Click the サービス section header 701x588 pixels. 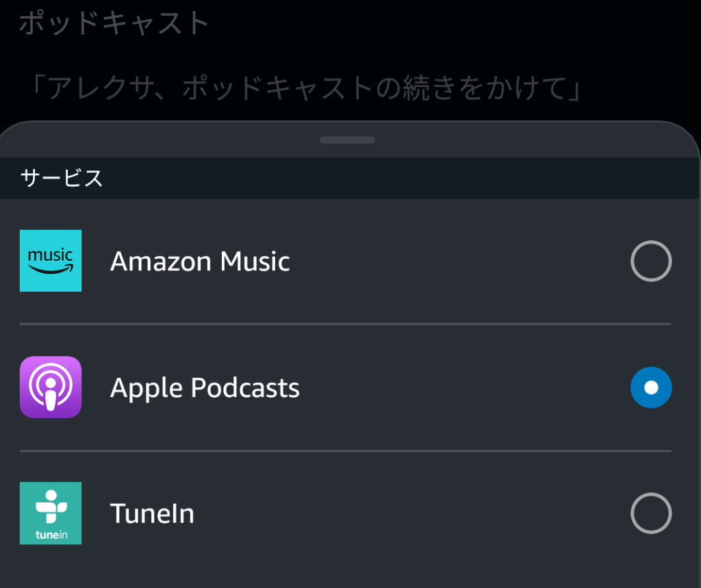click(62, 178)
